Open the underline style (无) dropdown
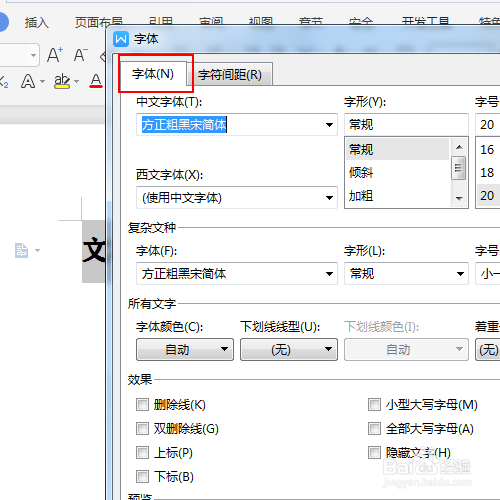This screenshot has height=500, width=500. [x=289, y=350]
